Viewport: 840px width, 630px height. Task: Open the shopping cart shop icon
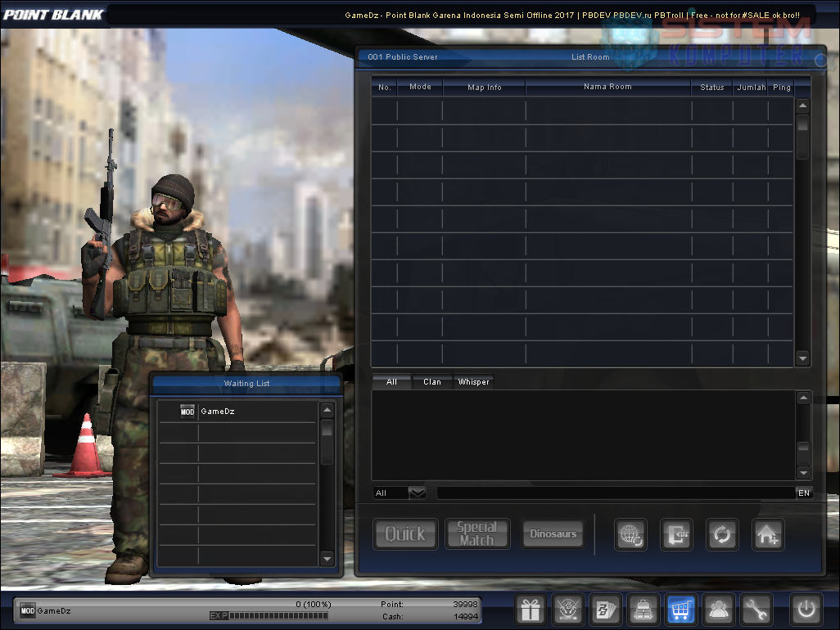coord(680,609)
